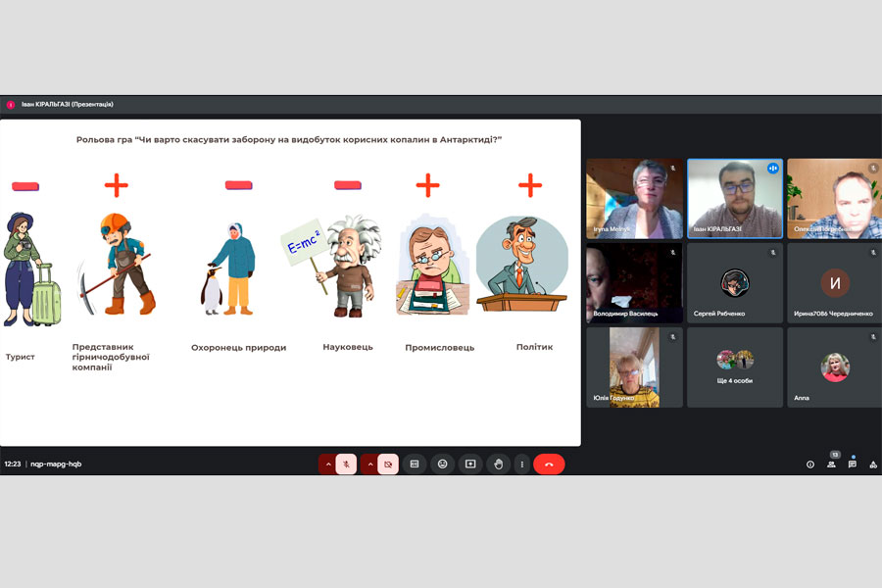
Task: Click the 12:23 meeting clock
Action: click(13, 465)
